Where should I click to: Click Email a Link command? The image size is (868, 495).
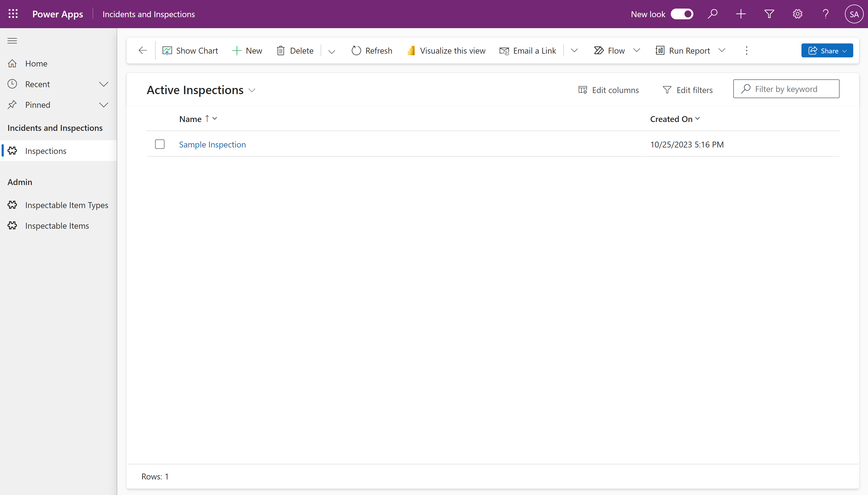pos(528,51)
